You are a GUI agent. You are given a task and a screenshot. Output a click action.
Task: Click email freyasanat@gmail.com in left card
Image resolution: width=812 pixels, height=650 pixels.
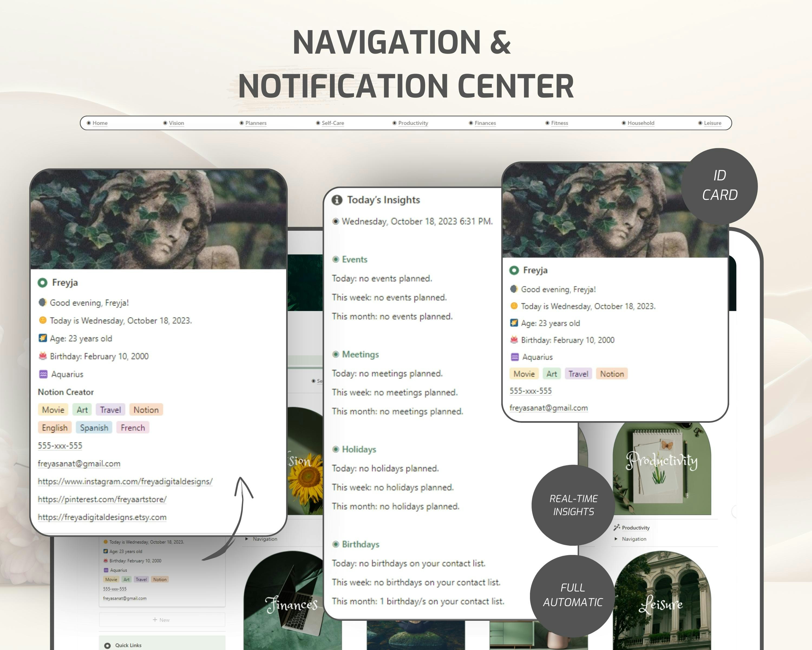(x=79, y=463)
